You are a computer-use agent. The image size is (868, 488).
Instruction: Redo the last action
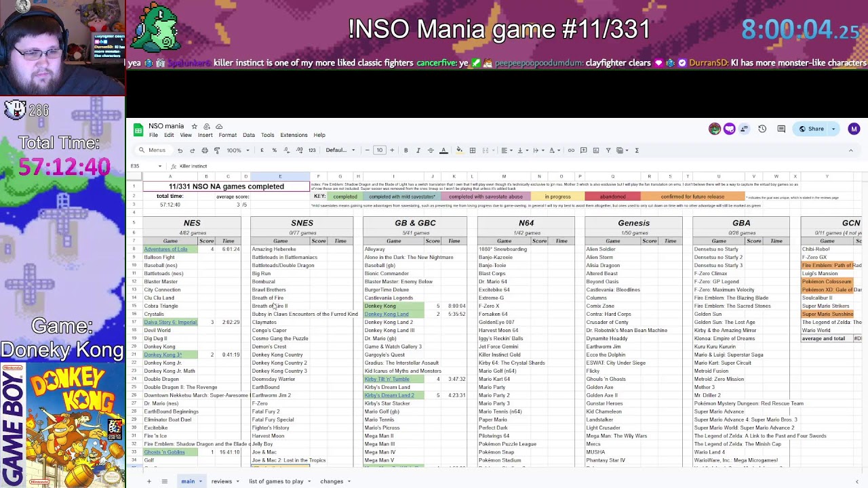[192, 150]
